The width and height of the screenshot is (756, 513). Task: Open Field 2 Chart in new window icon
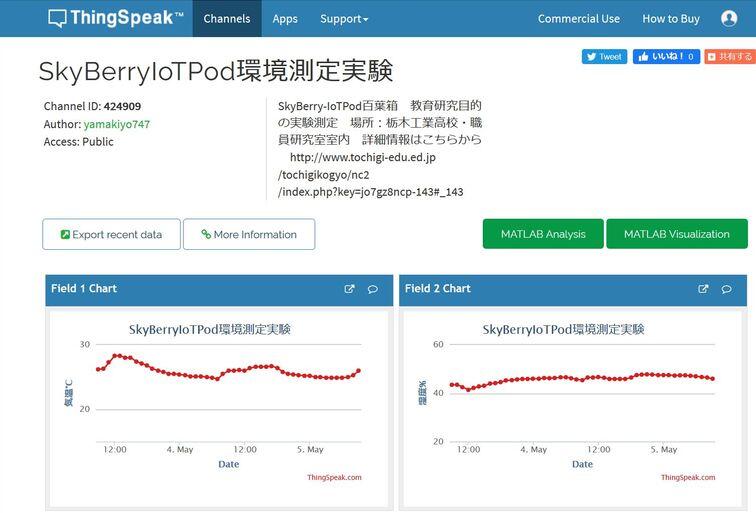pos(703,289)
